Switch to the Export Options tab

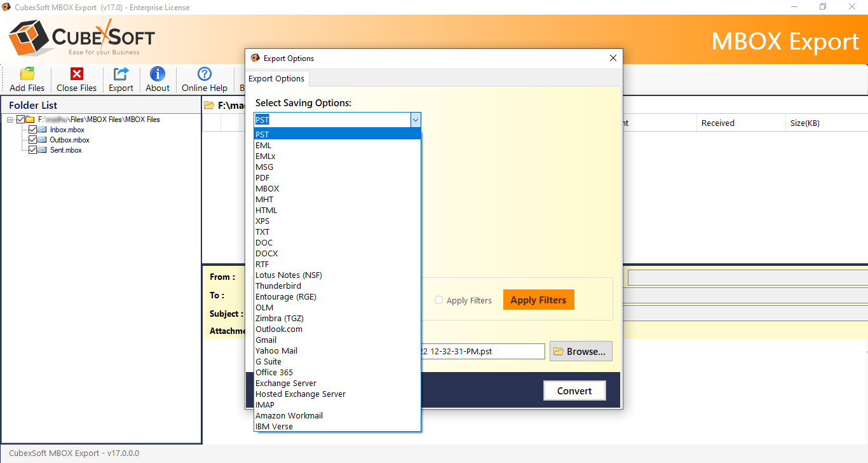tap(276, 78)
